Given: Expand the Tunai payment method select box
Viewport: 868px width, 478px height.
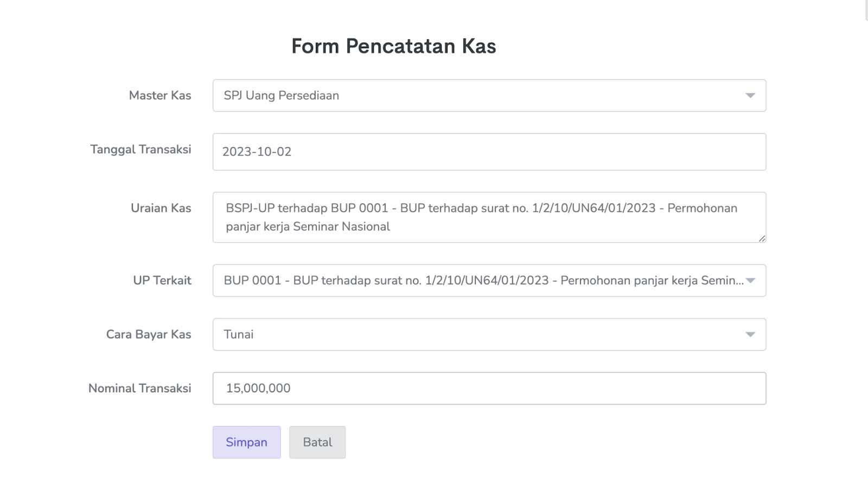Looking at the screenshot, I should (x=477, y=334).
